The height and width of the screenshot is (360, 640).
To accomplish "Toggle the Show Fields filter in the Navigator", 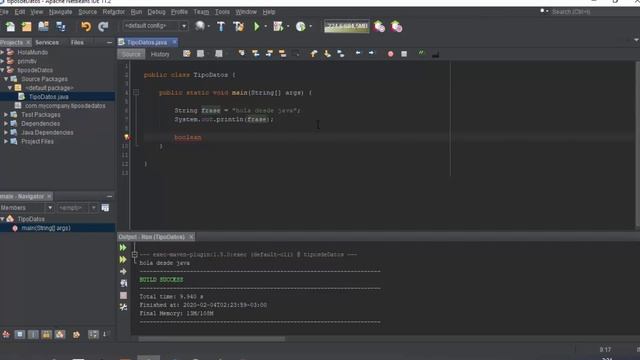I will (x=20, y=335).
